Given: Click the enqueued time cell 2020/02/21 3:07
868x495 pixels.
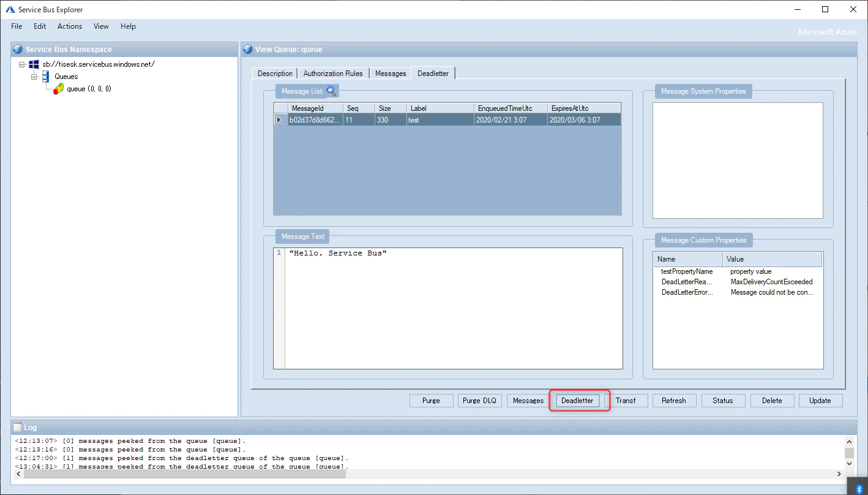Looking at the screenshot, I should tap(511, 120).
